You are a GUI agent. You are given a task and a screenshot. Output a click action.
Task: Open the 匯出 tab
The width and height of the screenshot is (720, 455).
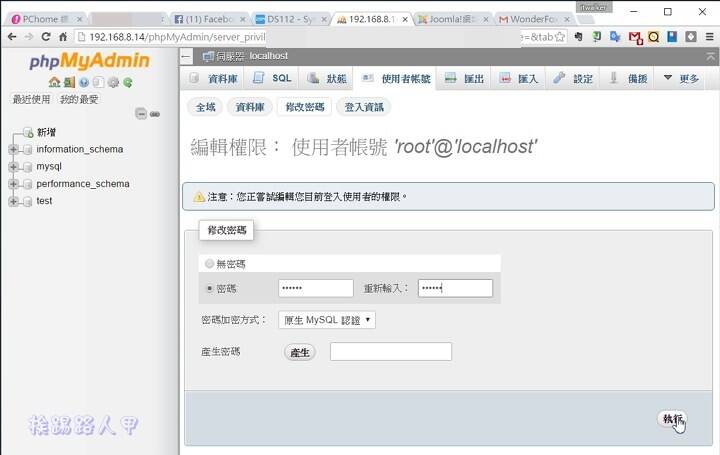coord(464,79)
